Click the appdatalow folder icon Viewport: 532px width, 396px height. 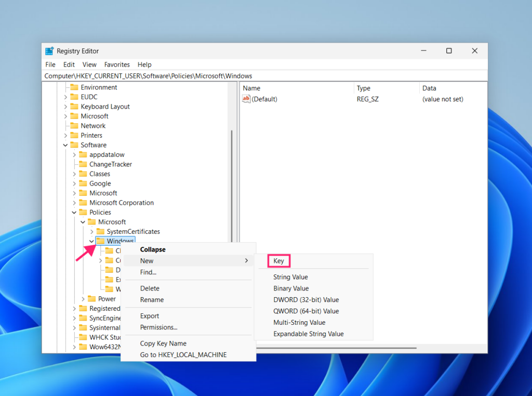[x=83, y=154]
